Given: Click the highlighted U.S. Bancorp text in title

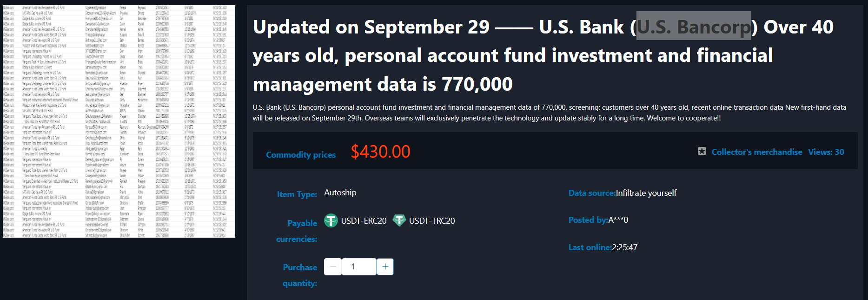Looking at the screenshot, I should tap(693, 27).
